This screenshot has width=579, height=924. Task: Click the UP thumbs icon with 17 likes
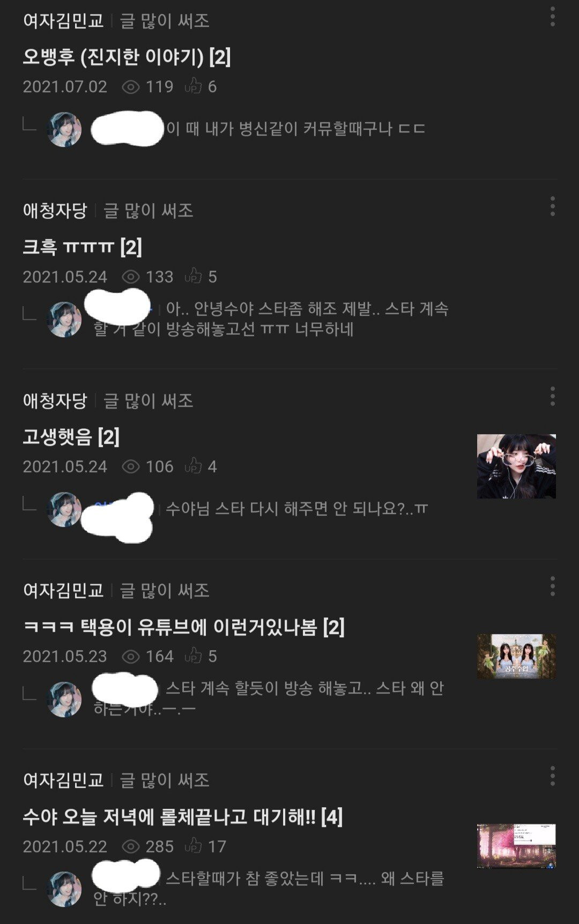point(193,846)
